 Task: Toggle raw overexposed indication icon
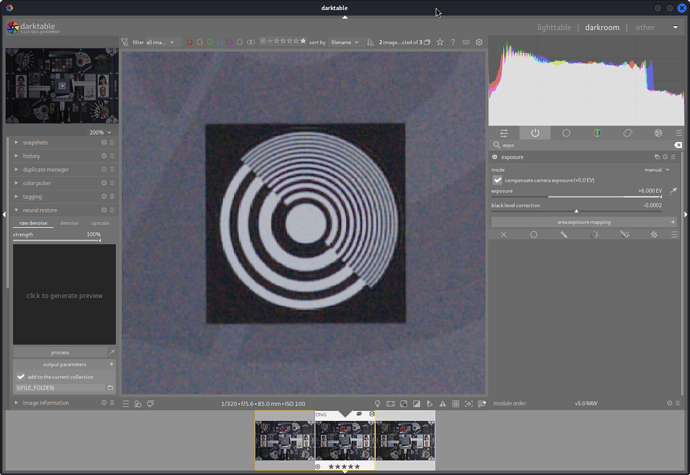[403, 404]
